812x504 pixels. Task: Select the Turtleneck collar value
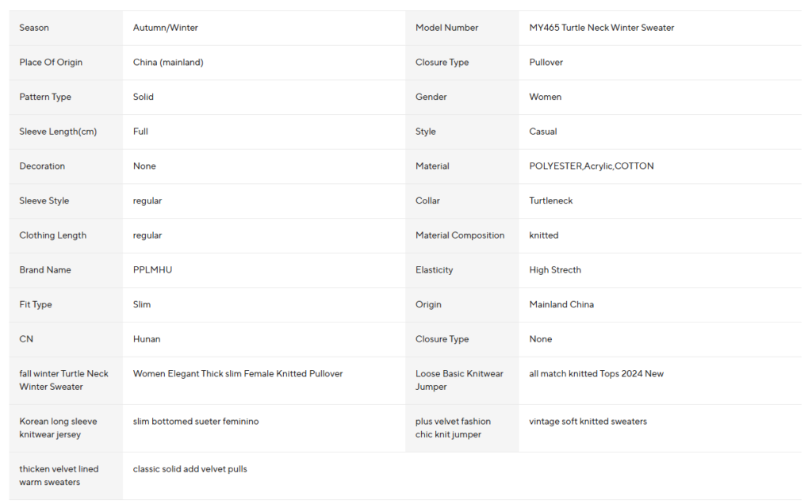tap(550, 200)
